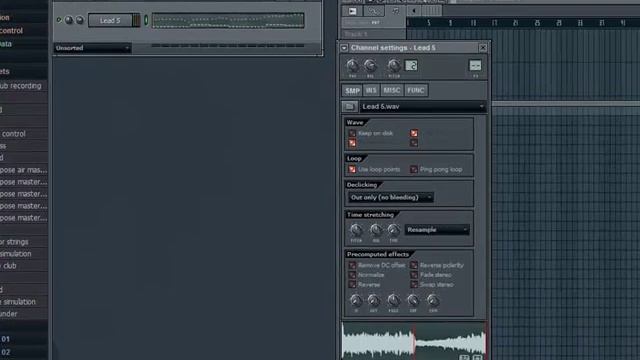Adjust the Pitch knob in Channel settings header
The width and height of the screenshot is (640, 360).
394,66
